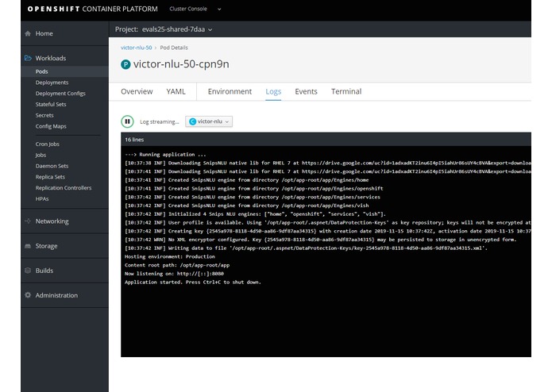Click the Builds layers icon

[28, 271]
